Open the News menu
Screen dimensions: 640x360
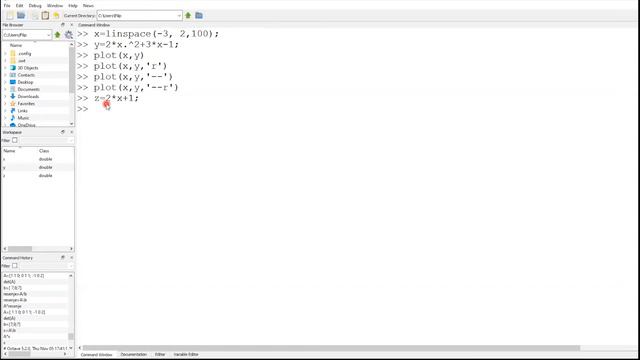pyautogui.click(x=88, y=6)
